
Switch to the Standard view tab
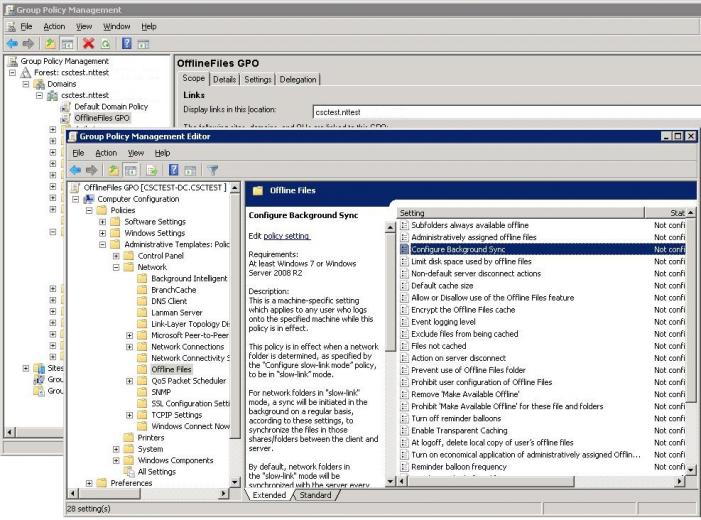pos(315,495)
